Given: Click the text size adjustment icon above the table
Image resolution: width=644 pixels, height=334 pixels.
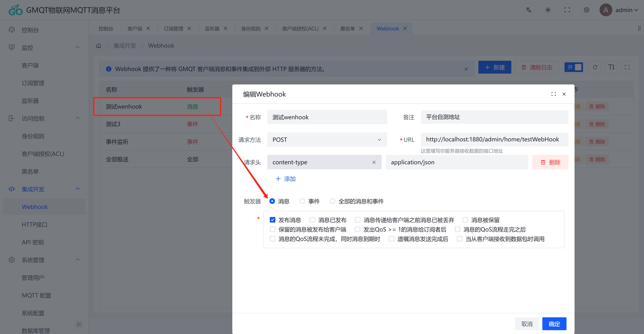Looking at the screenshot, I should click(x=611, y=67).
